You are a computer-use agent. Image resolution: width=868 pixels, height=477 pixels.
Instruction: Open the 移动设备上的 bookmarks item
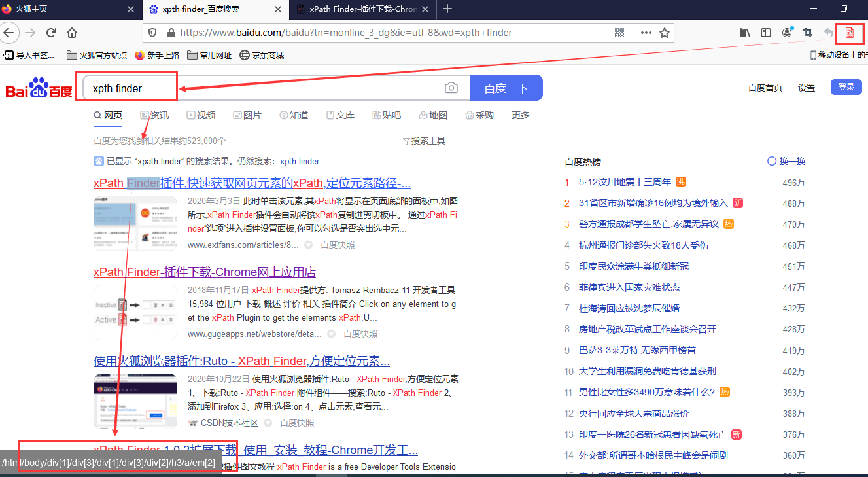pyautogui.click(x=838, y=55)
